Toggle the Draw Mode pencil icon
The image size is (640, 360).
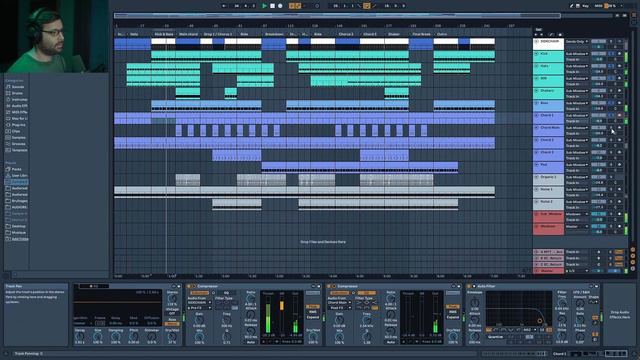coord(571,6)
